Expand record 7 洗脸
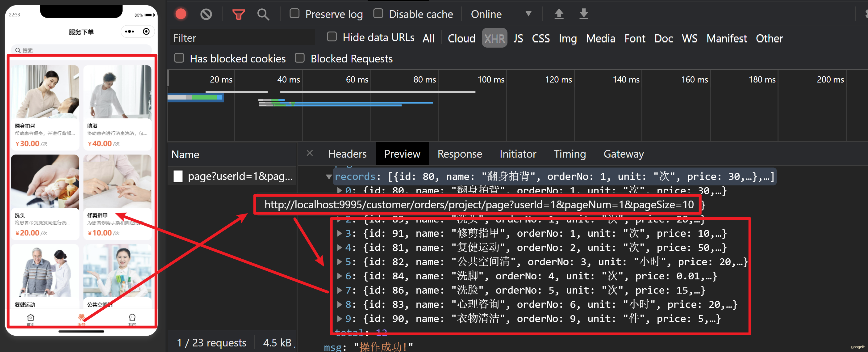Viewport: 868px width, 352px height. pos(340,290)
